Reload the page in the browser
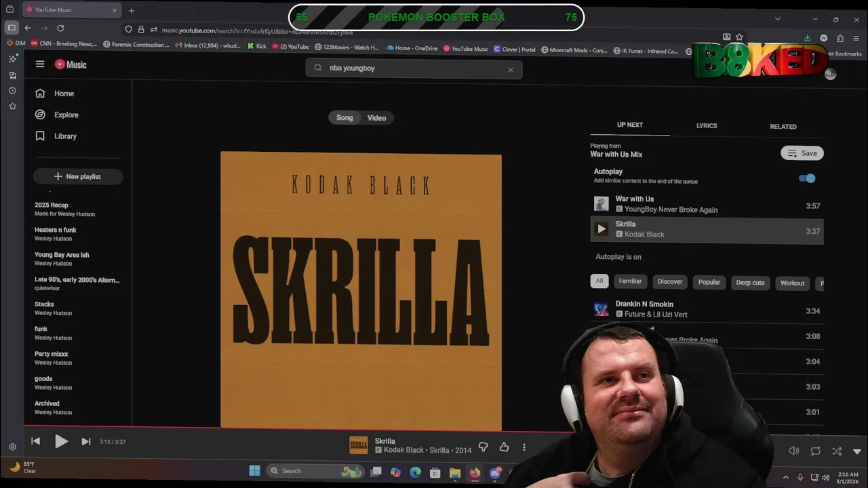 tap(60, 28)
